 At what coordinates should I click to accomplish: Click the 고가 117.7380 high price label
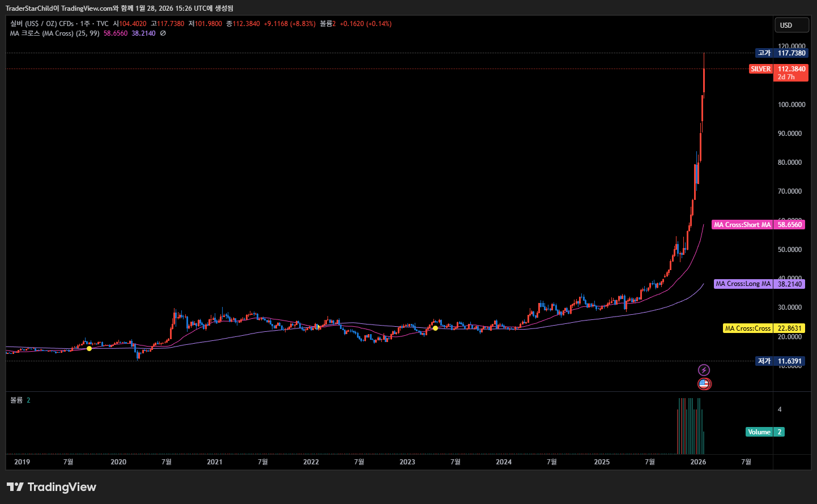coord(782,53)
